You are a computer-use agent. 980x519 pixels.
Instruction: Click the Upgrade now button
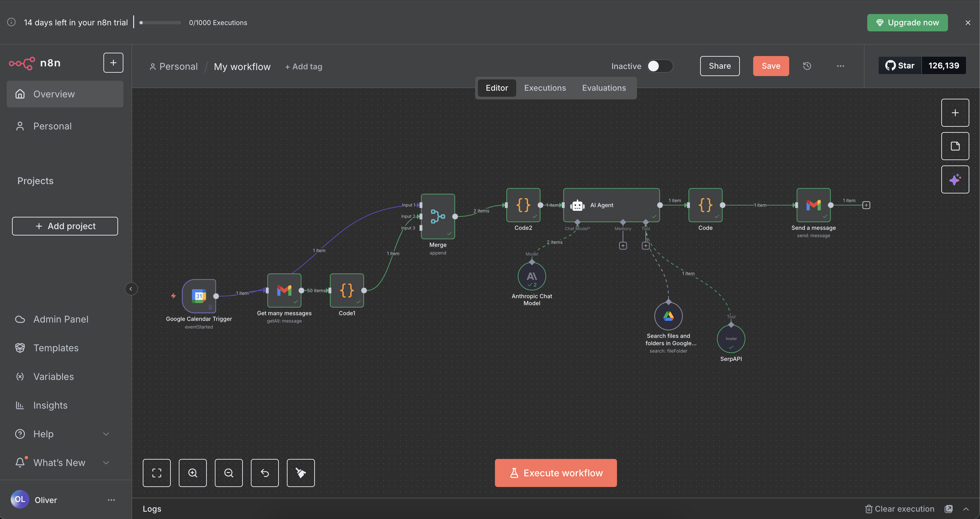pos(907,22)
